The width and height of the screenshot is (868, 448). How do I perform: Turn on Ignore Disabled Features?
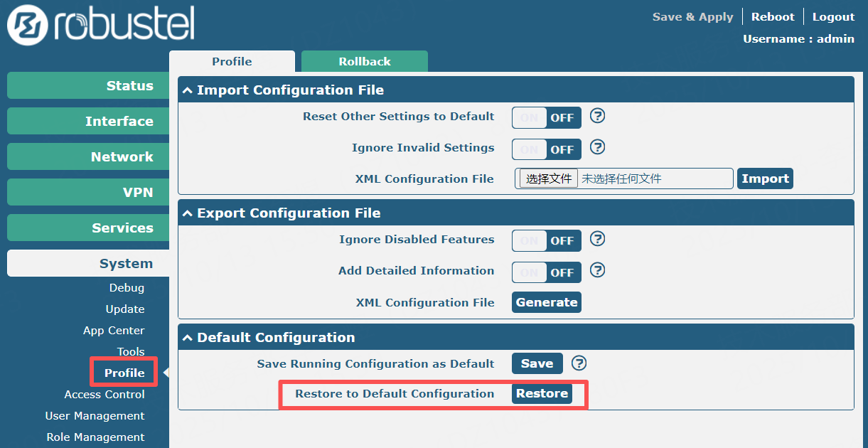coord(547,240)
